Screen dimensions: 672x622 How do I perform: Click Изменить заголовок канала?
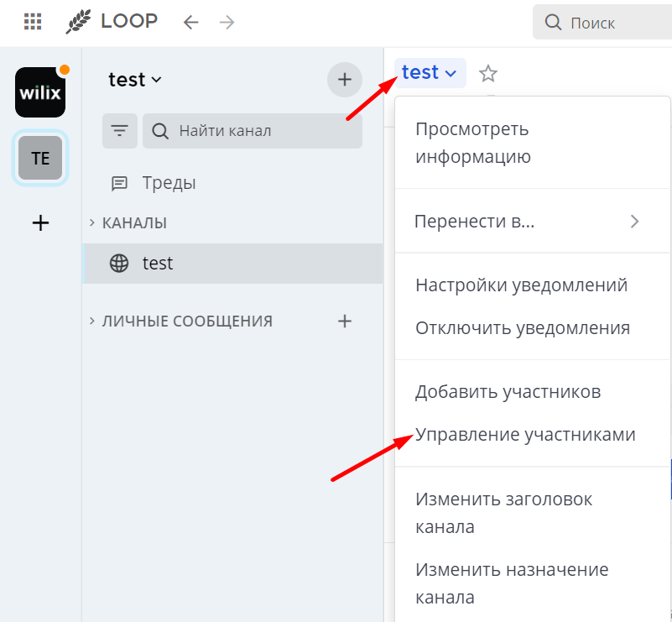(x=503, y=513)
